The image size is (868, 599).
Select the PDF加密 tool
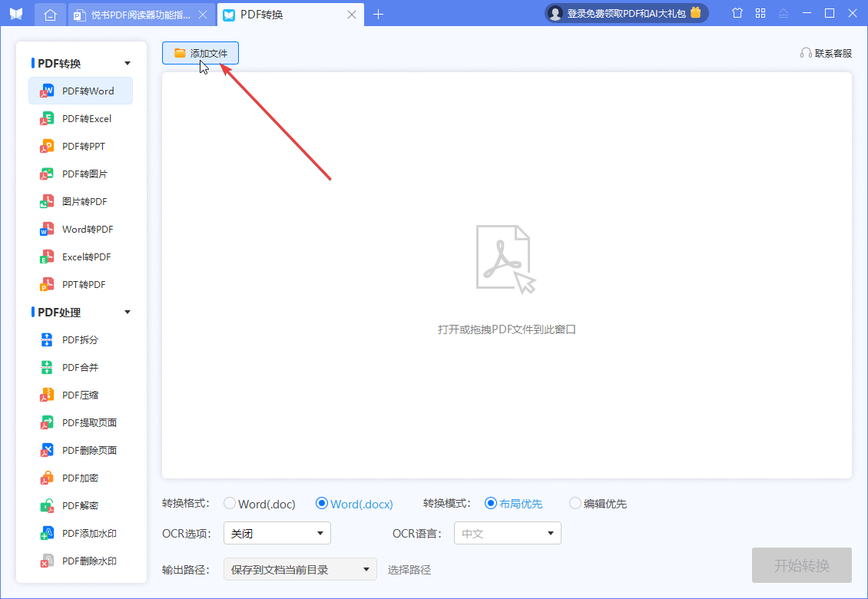pos(80,478)
